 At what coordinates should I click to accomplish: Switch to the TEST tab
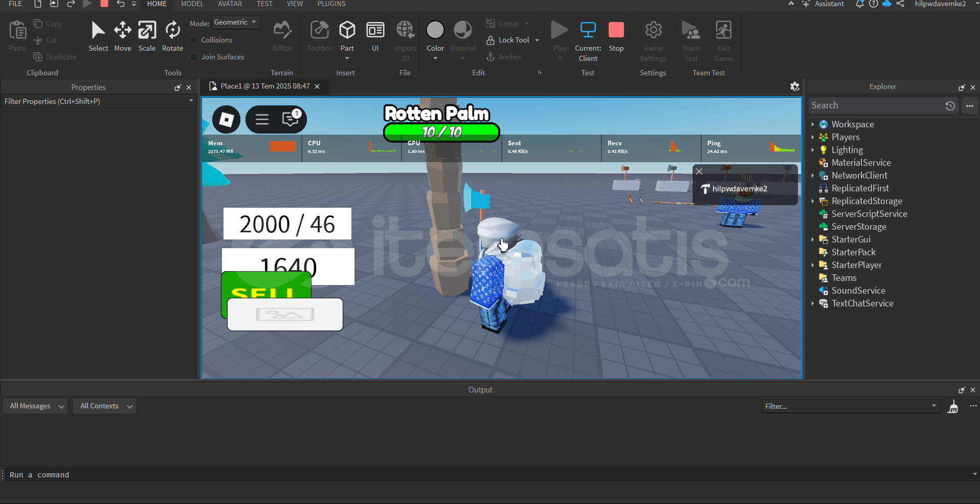click(x=264, y=4)
